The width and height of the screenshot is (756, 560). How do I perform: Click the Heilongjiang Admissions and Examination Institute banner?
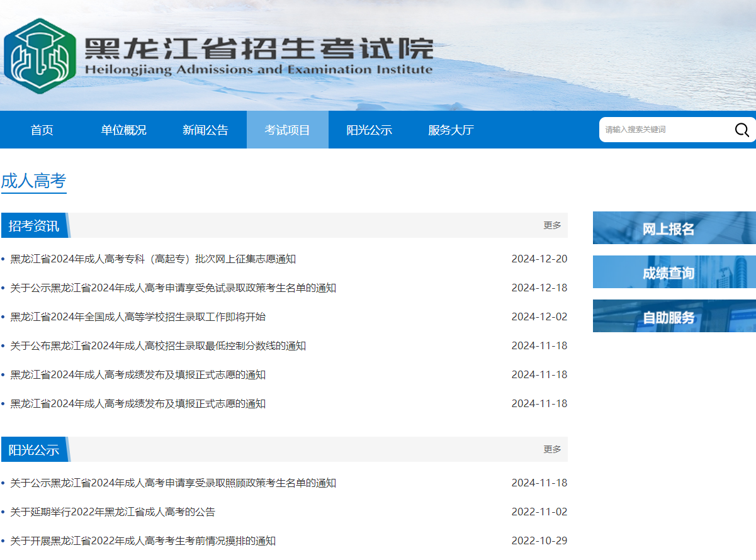(x=258, y=55)
